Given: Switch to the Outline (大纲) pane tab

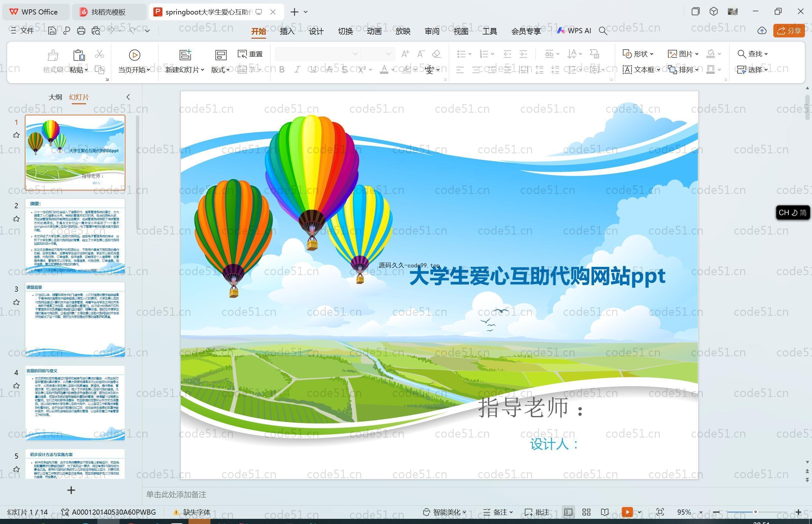Looking at the screenshot, I should tap(55, 97).
